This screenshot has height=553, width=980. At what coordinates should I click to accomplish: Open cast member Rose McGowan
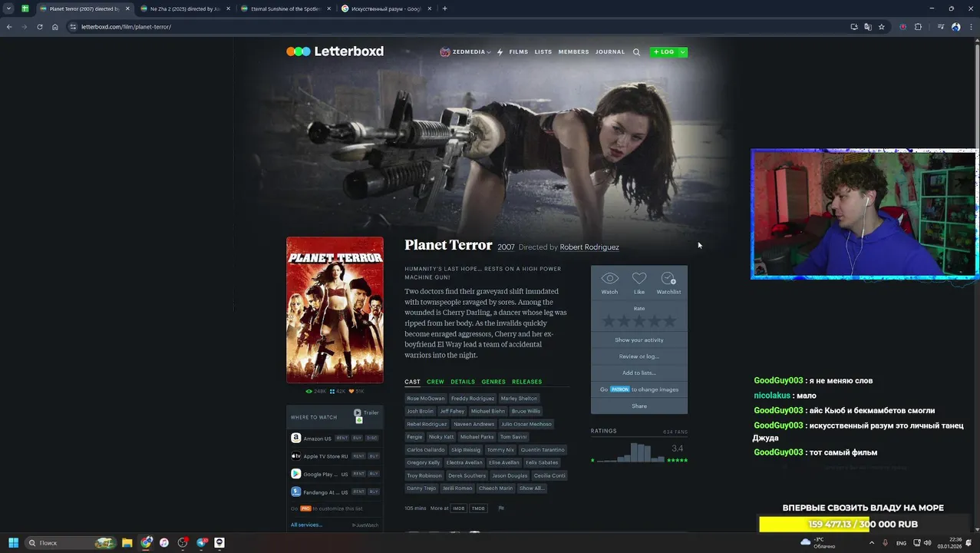click(425, 399)
